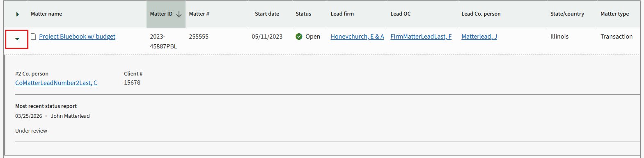Sort by Lead firm column
Image resolution: width=644 pixels, height=158 pixels.
tap(342, 14)
